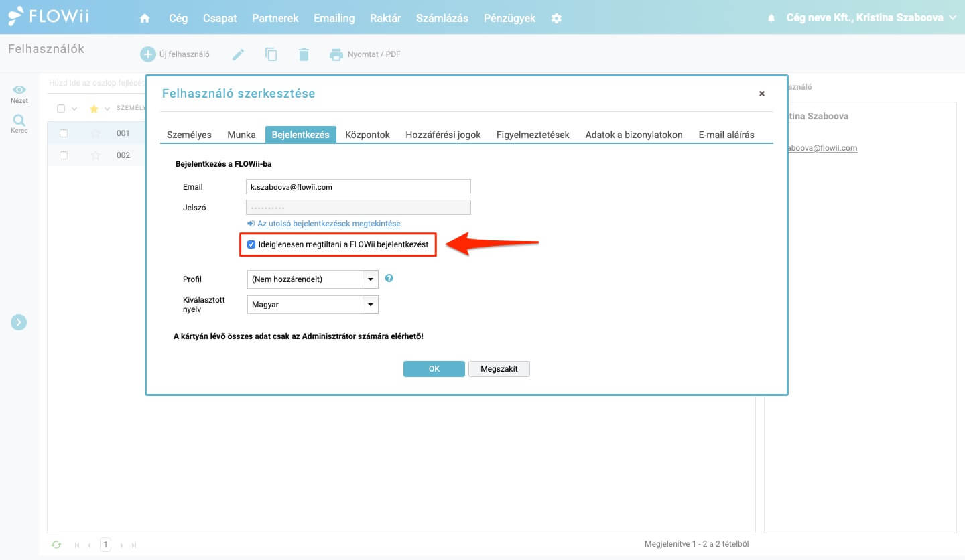Go to the first page in pager
This screenshot has height=560, width=965.
pos(76,545)
